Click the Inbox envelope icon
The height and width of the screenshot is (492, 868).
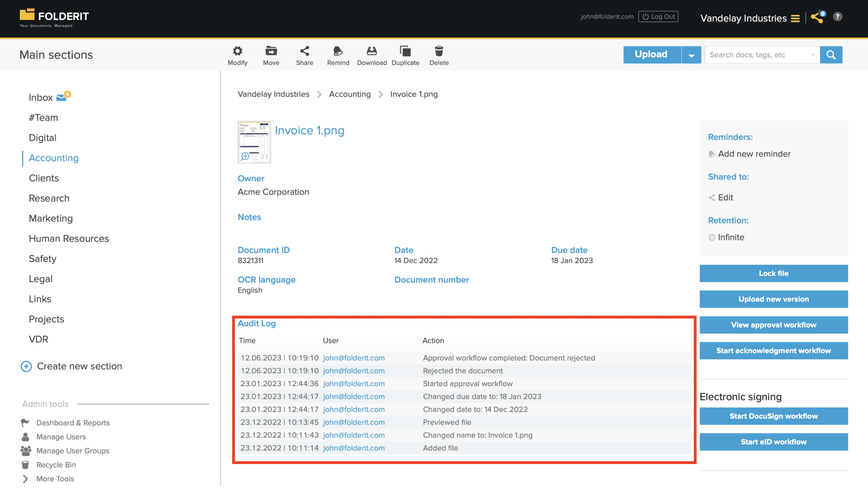(61, 97)
